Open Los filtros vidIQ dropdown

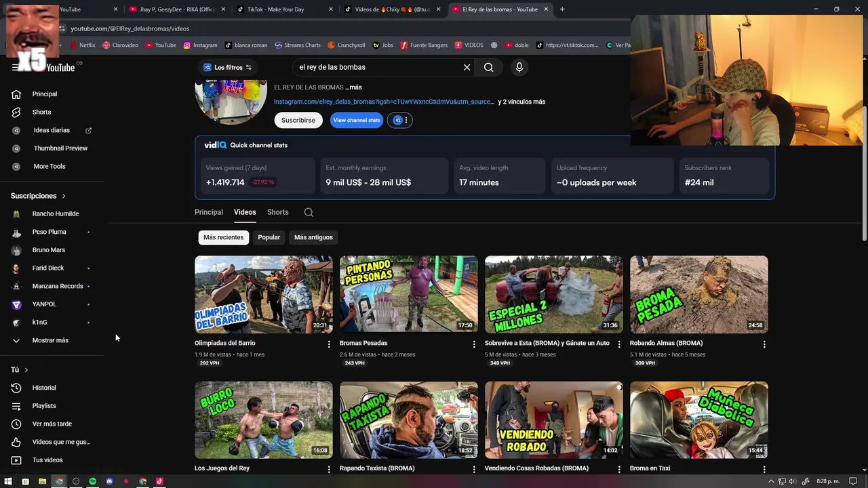click(228, 67)
